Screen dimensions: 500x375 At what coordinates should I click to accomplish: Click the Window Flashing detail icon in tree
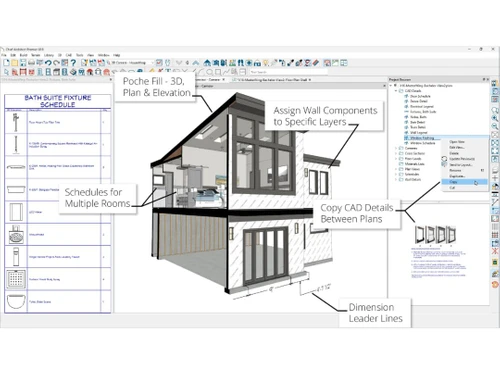pos(406,138)
